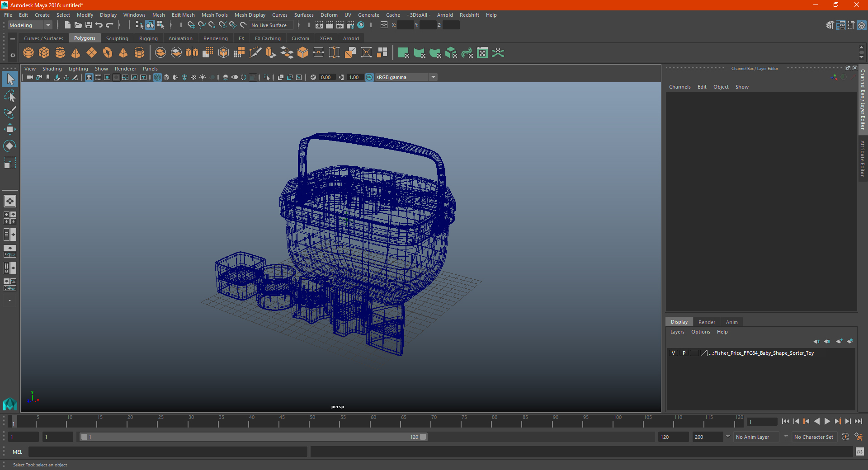Switch to the Rigging shelf tab
This screenshot has height=470, width=868.
pos(148,38)
